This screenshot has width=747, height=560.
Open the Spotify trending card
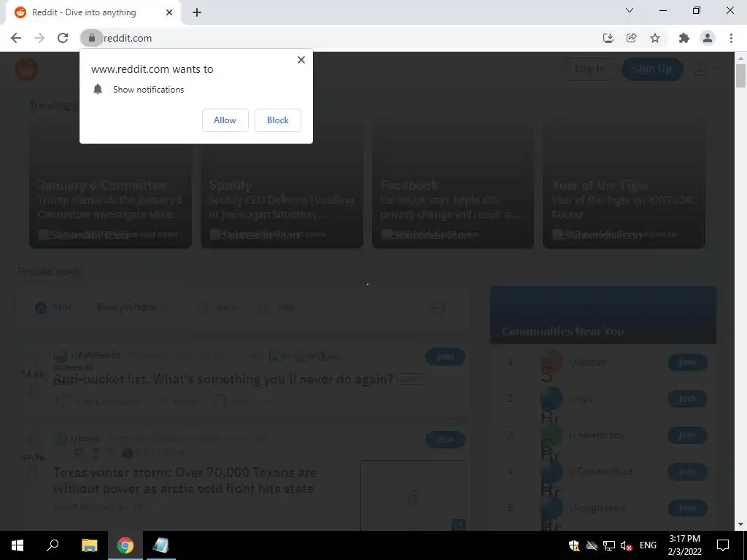tap(282, 185)
